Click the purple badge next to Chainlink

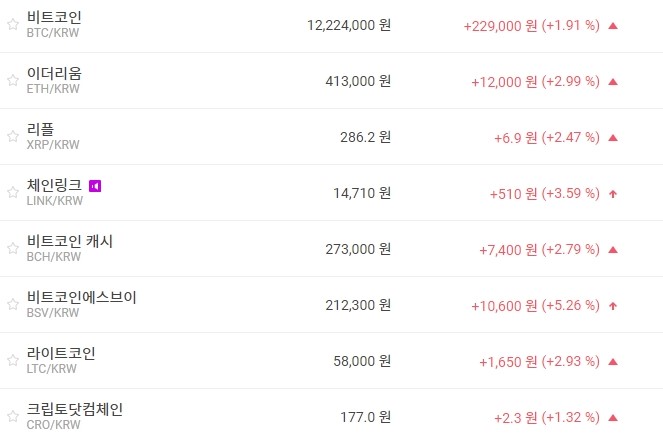95,185
